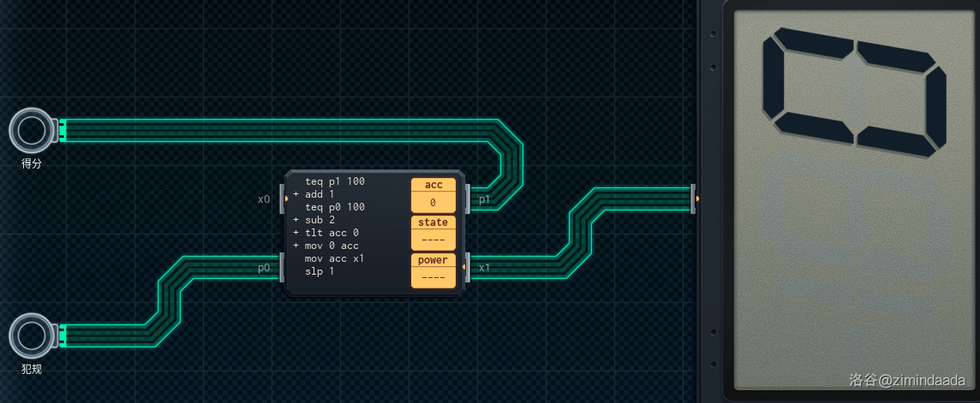Click the 犯规 push button component
Screen dimensions: 980x403
[x=32, y=335]
